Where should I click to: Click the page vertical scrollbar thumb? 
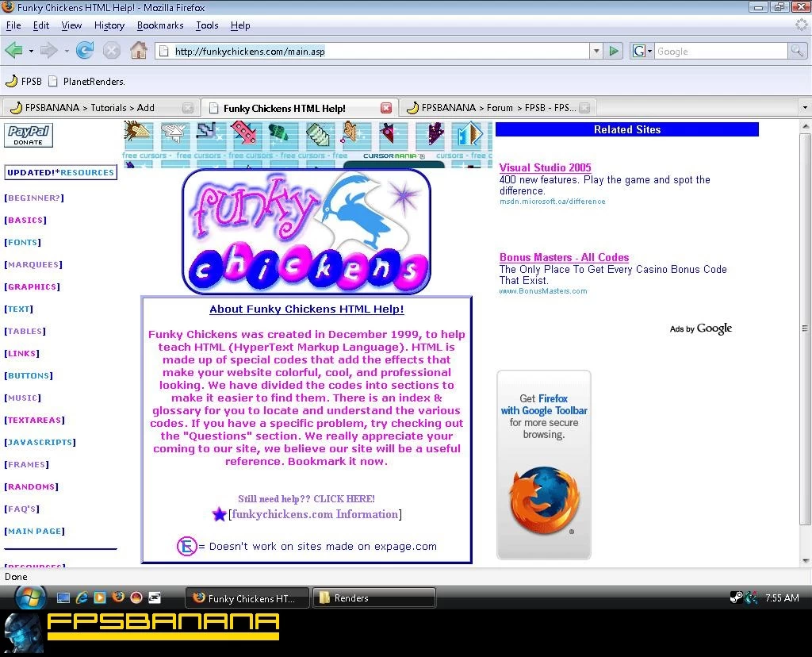pos(805,328)
